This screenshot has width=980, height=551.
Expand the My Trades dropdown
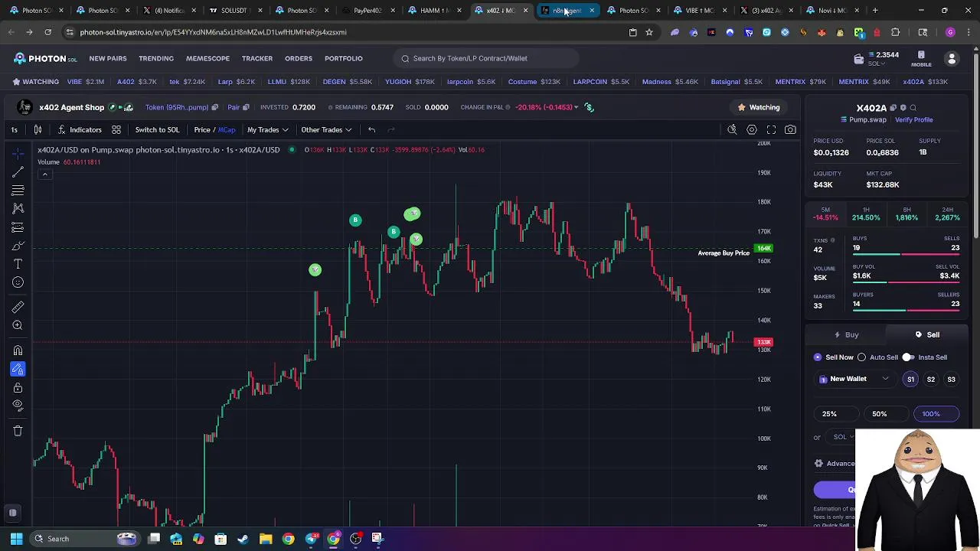(267, 129)
